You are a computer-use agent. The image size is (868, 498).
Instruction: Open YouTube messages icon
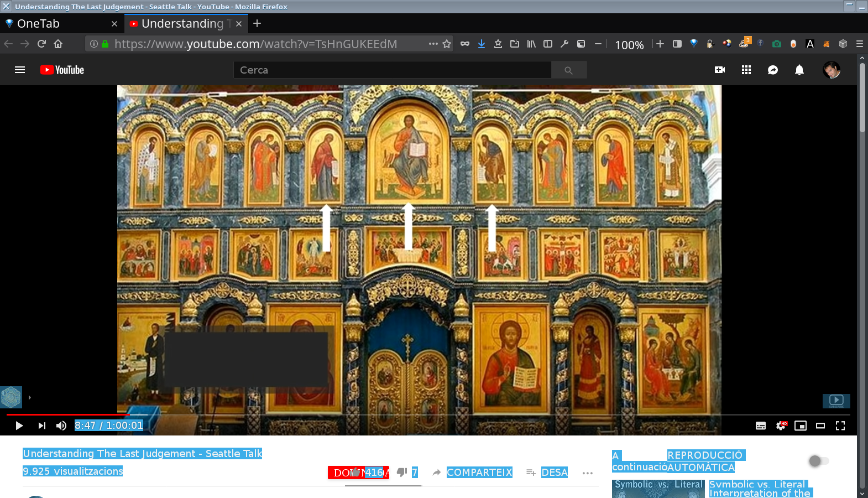[773, 70]
